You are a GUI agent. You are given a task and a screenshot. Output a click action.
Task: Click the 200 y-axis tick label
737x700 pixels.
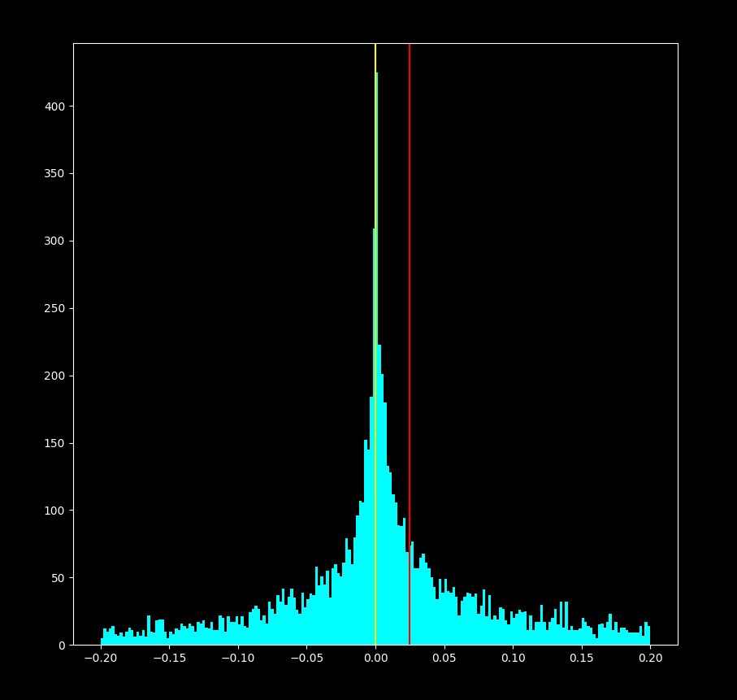[x=56, y=376]
